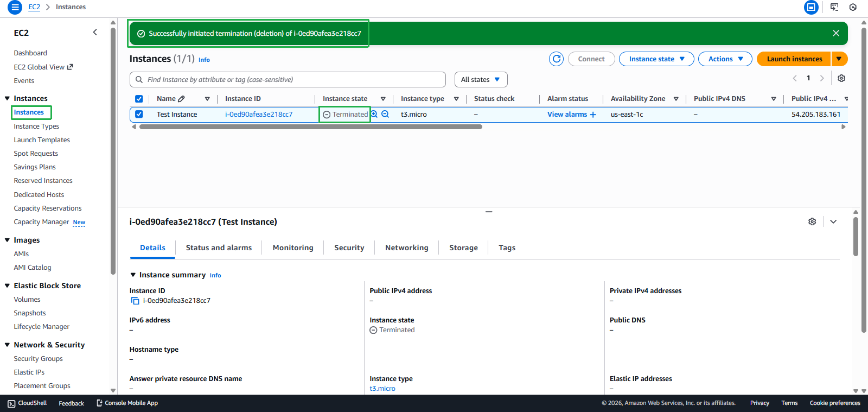Viewport: 868px width, 412px height.
Task: Click the refresh instances icon
Action: [x=556, y=59]
